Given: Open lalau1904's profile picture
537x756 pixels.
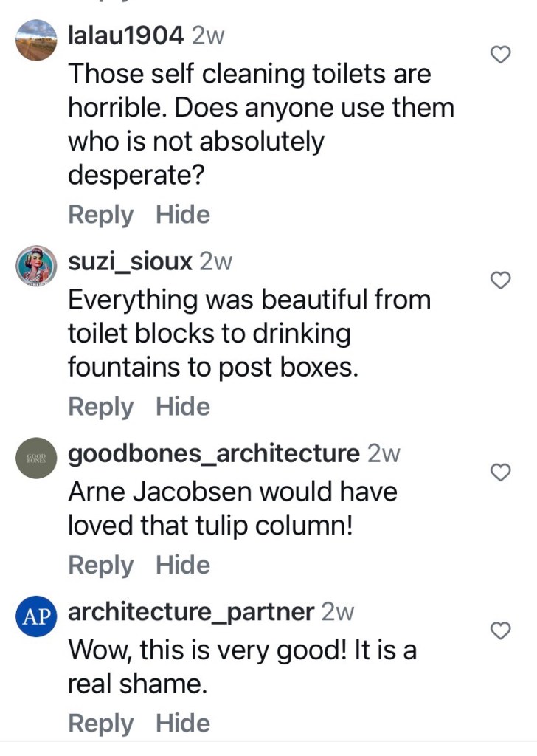Looking at the screenshot, I should (36, 40).
